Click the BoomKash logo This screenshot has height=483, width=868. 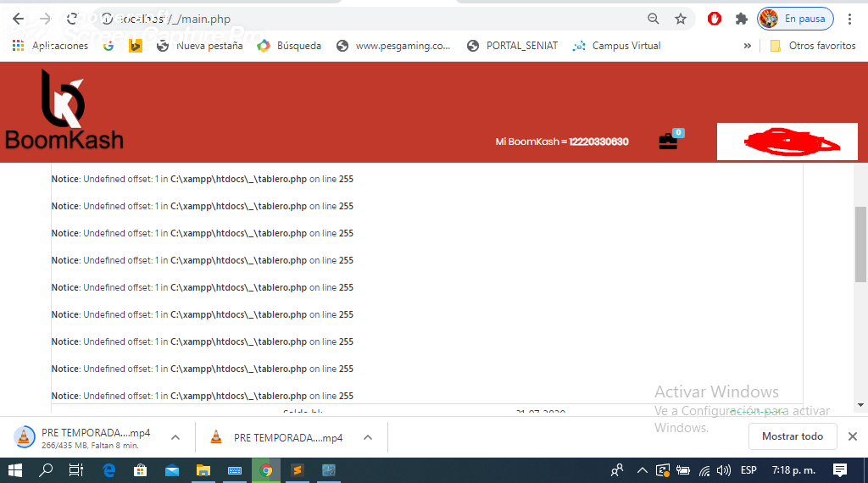coord(64,109)
